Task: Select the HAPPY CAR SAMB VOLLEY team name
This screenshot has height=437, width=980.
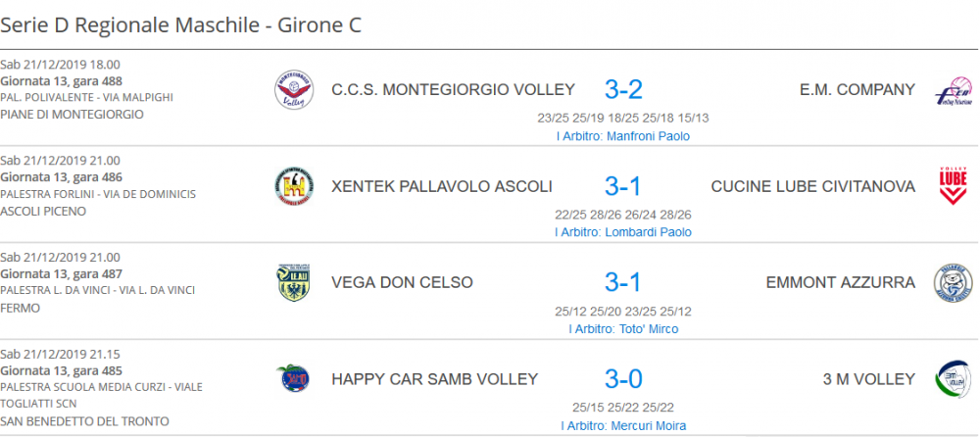Action: tap(434, 379)
